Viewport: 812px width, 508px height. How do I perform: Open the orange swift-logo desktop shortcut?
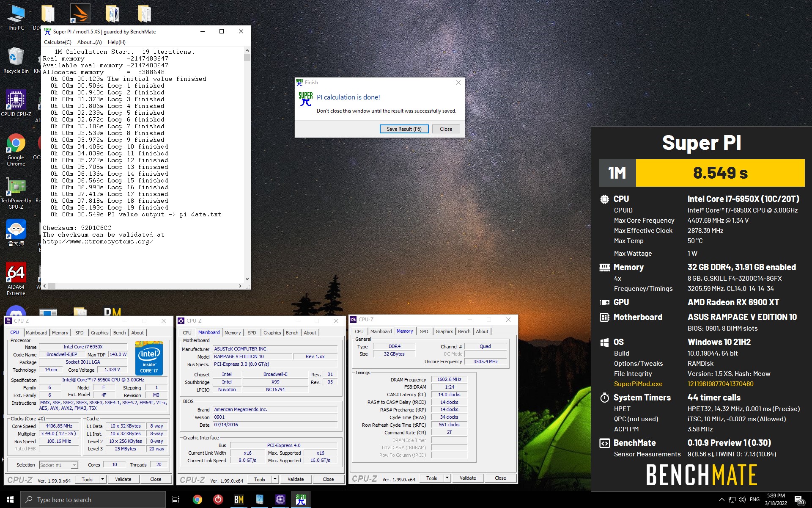coord(80,14)
